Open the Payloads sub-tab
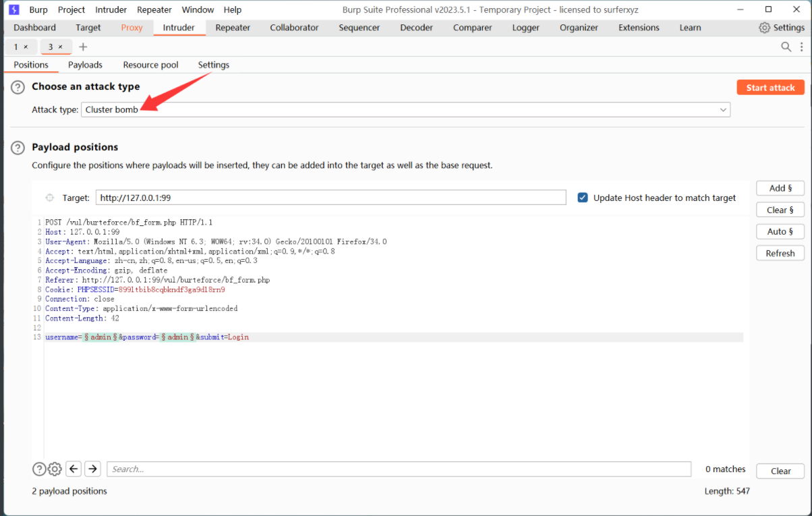812x516 pixels. [x=85, y=65]
